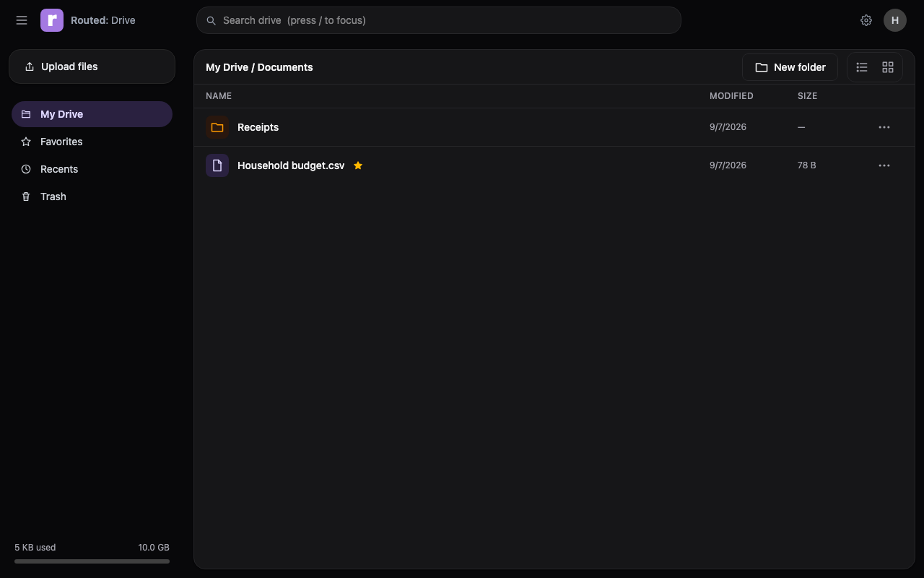924x578 pixels.
Task: Select My Drive in the sidebar
Action: [x=92, y=114]
